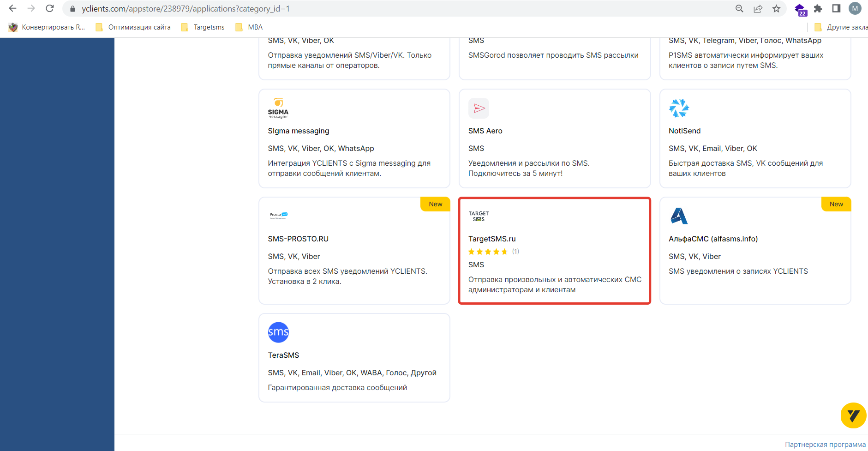The width and height of the screenshot is (868, 451).
Task: Click the NotiSend blue logo
Action: [679, 108]
